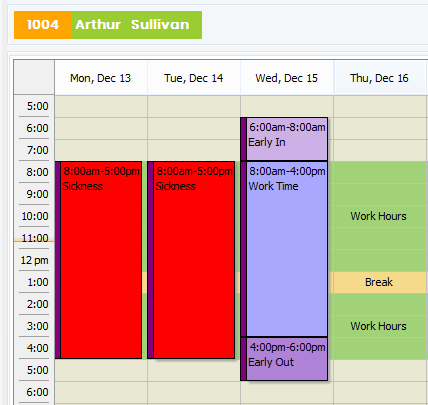428x405 pixels.
Task: Open the Mon, Dec 13 column header
Action: (x=101, y=78)
